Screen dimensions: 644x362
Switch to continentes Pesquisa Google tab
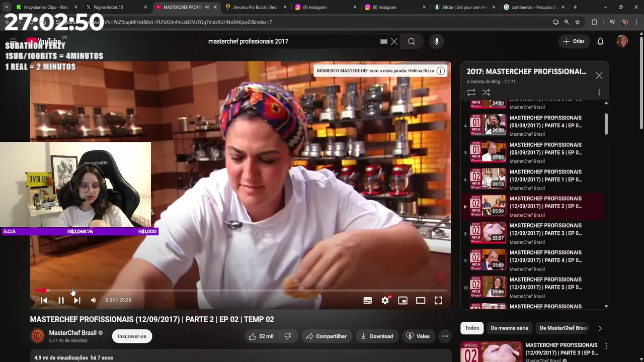point(533,7)
